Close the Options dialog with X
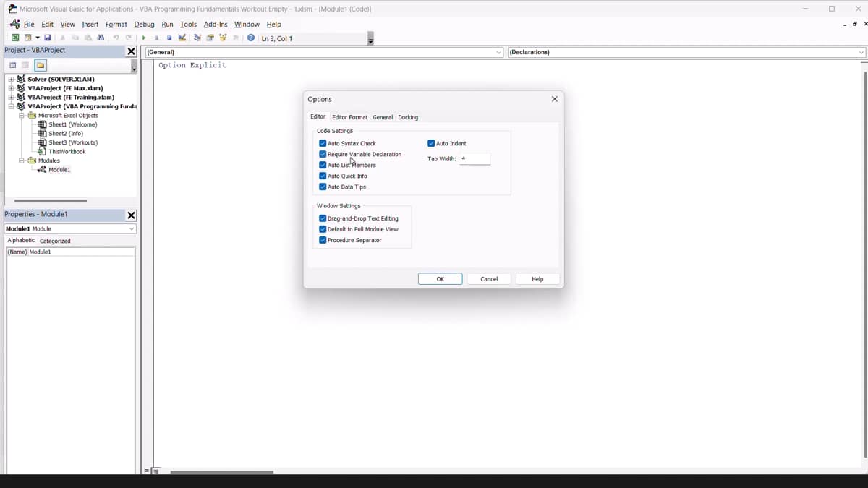This screenshot has height=488, width=868. (x=555, y=99)
